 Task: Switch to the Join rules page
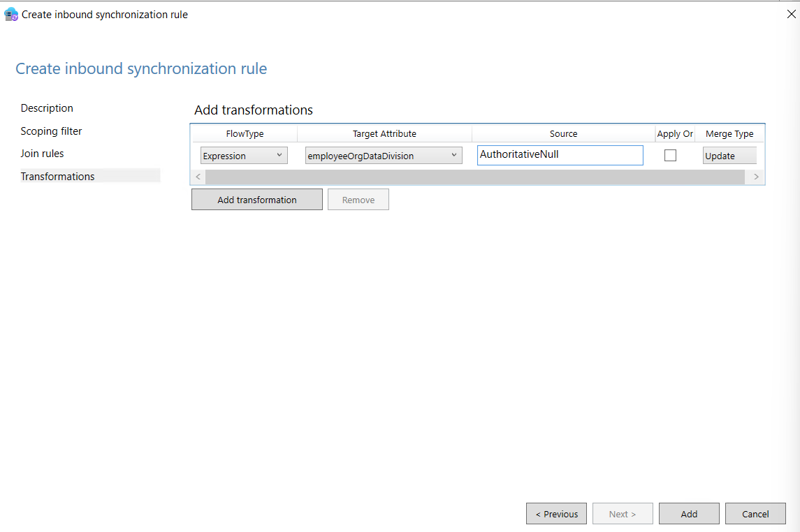[x=42, y=154]
